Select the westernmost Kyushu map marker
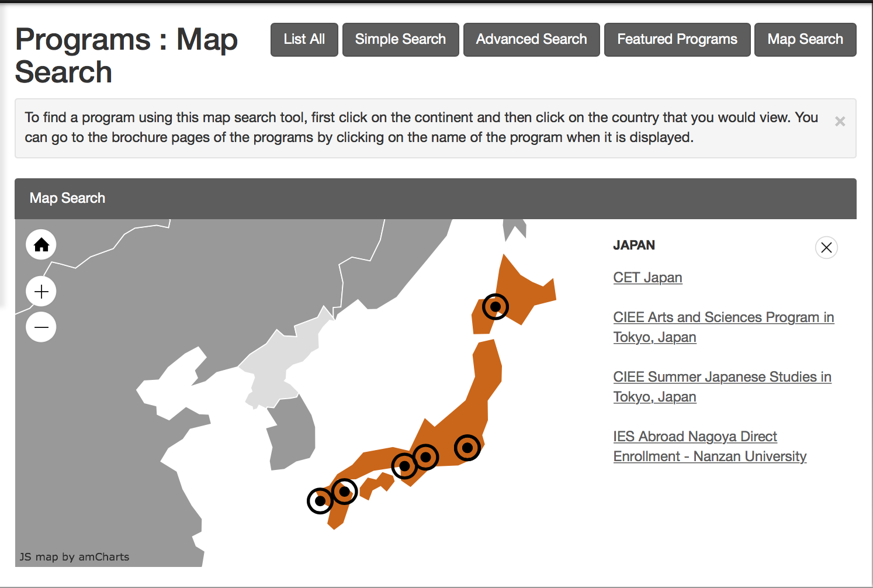 (x=320, y=501)
